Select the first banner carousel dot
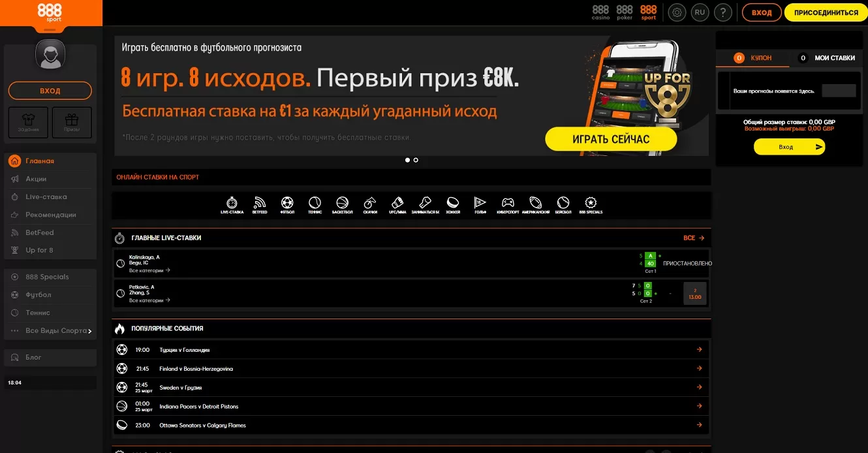Screen dimensions: 868x453 coord(408,160)
